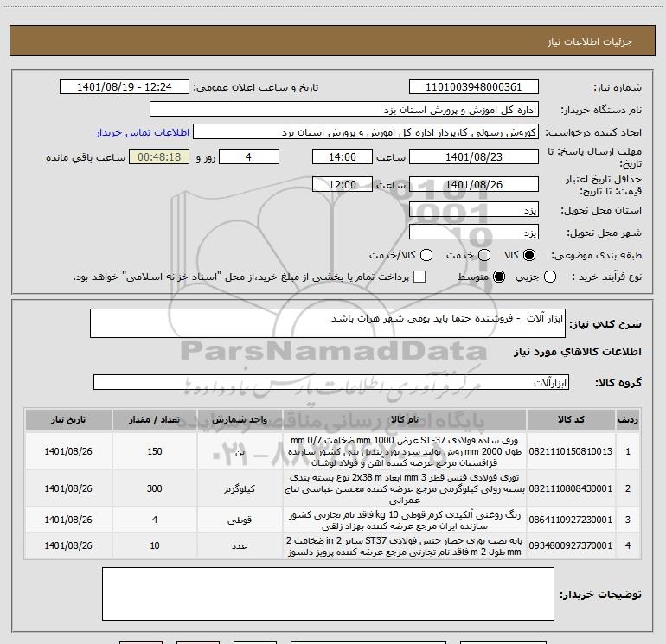Click the quantity cell 150

click(155, 451)
